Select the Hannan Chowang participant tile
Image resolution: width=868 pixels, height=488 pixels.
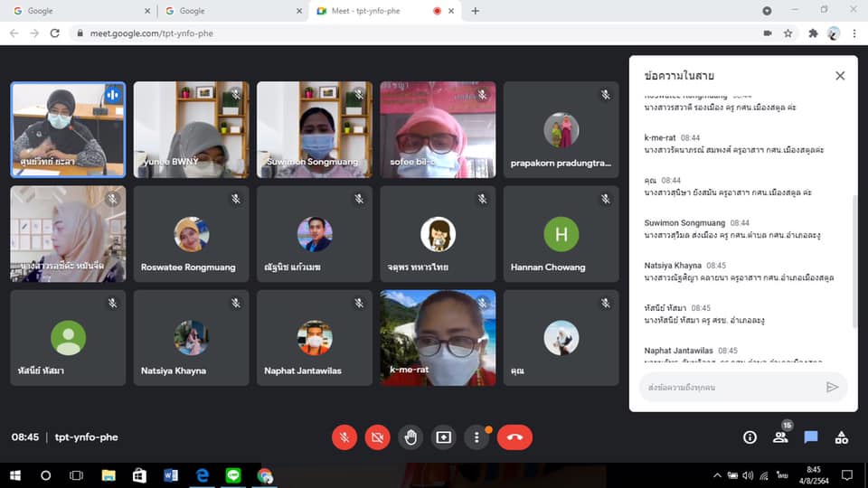click(x=561, y=233)
